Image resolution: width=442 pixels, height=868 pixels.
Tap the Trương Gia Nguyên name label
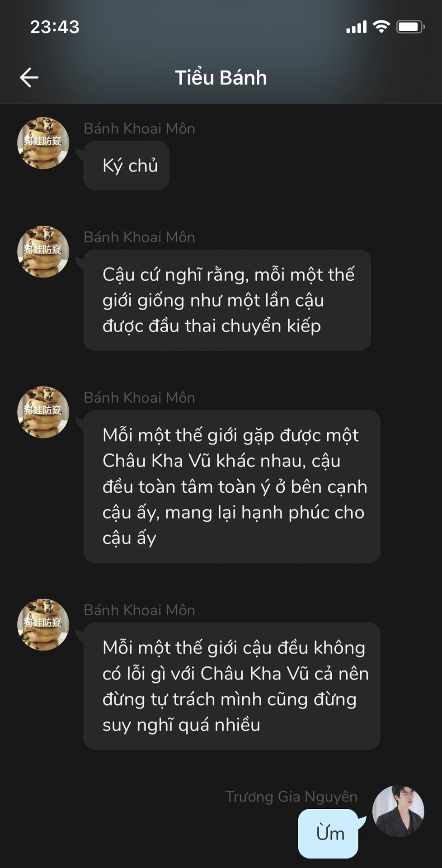(292, 797)
